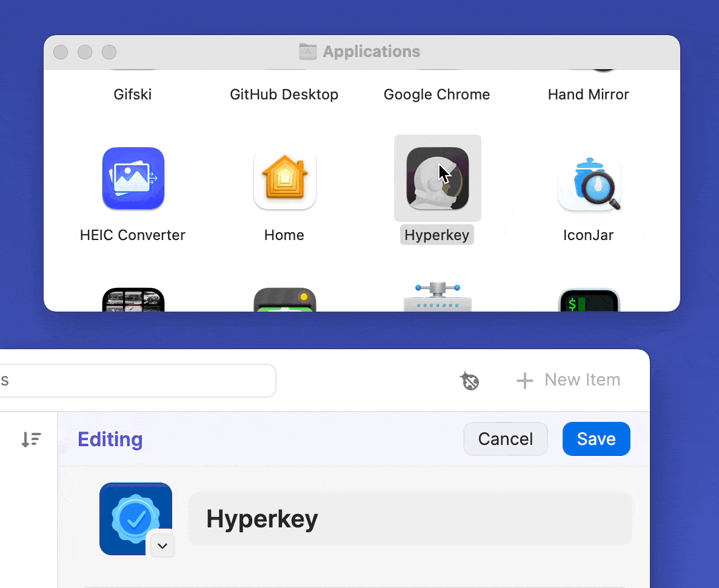This screenshot has height=588, width=719.
Task: Click the Home name label
Action: click(284, 235)
